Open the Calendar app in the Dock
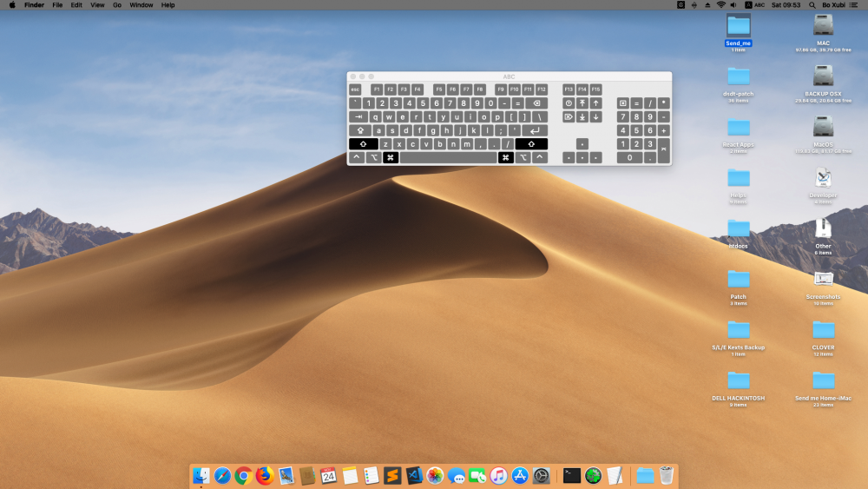 [329, 476]
